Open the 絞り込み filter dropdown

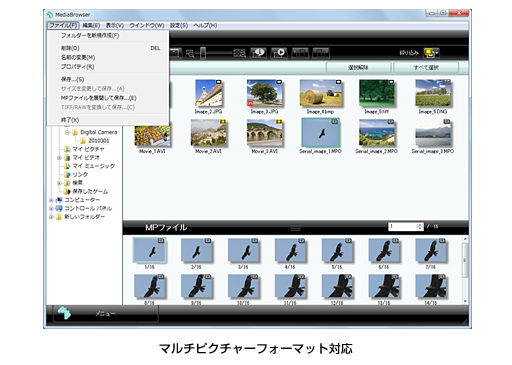click(x=431, y=53)
